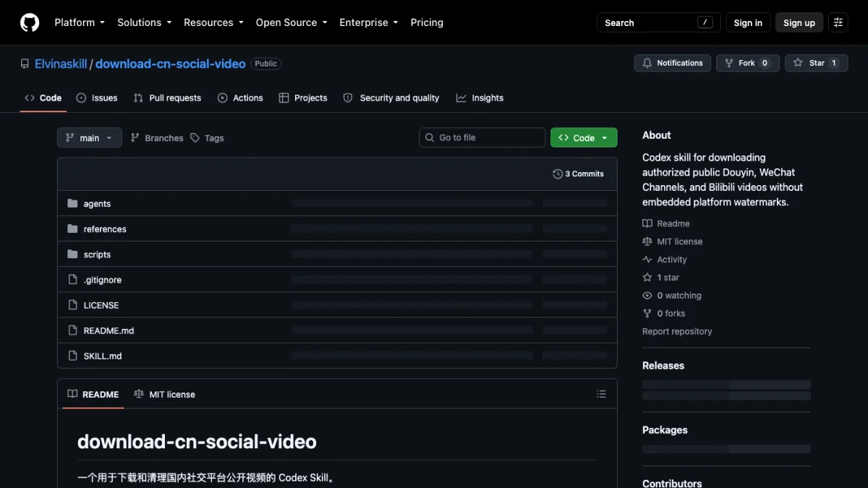Switch to the Actions tab
This screenshot has height=488, width=868.
[240, 98]
